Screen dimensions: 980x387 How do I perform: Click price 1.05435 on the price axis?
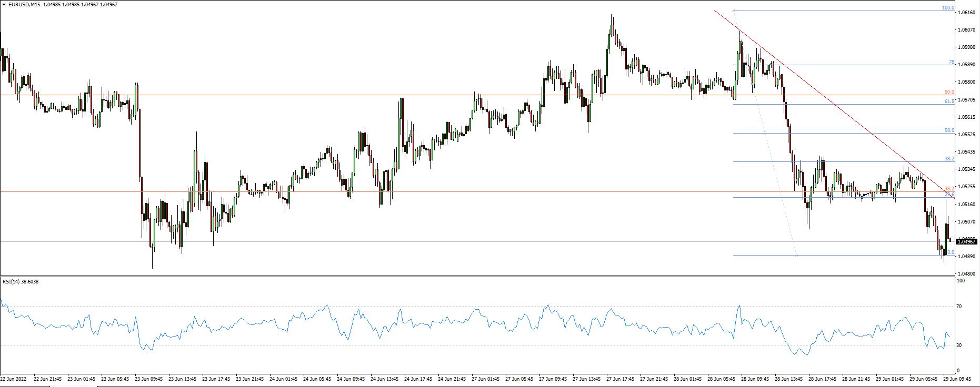click(x=967, y=151)
